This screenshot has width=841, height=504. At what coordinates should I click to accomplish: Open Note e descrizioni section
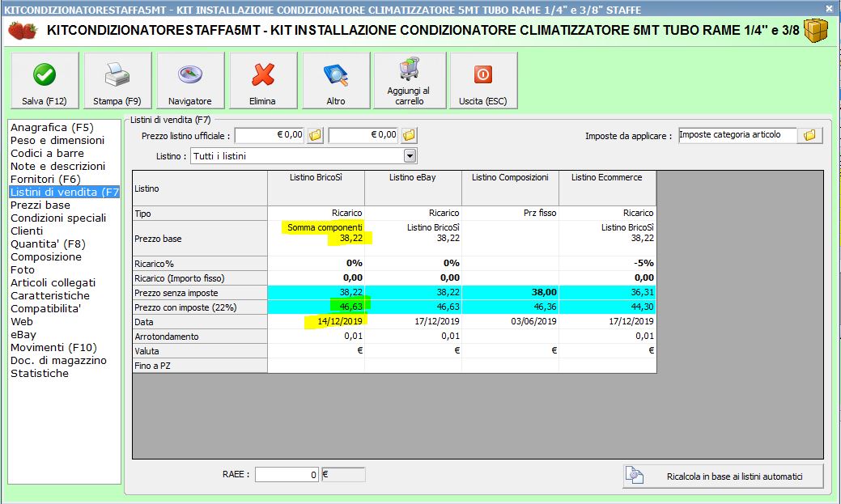pyautogui.click(x=58, y=166)
